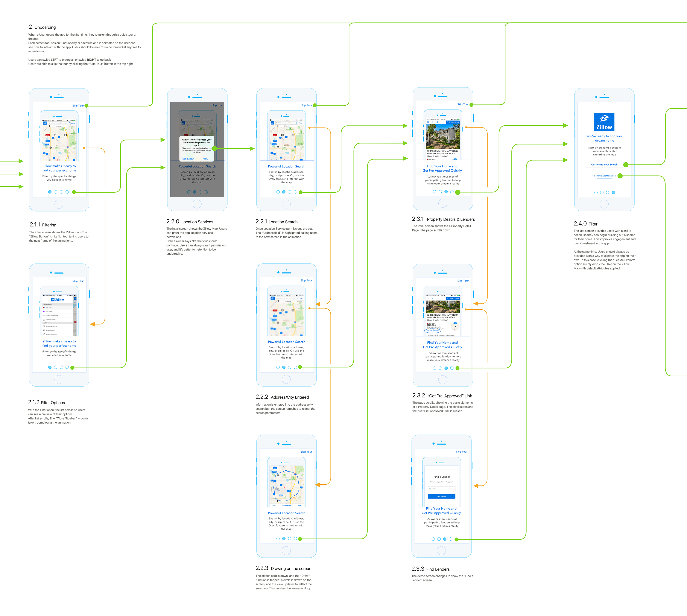Click Skip Tour on the 2.1.1 Filtering screen
687x616 pixels.
tap(78, 106)
